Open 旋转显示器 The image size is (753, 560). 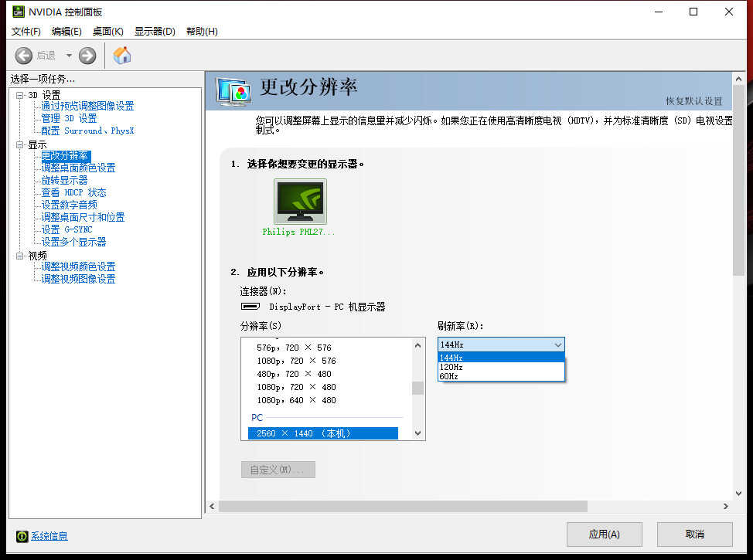tap(64, 181)
